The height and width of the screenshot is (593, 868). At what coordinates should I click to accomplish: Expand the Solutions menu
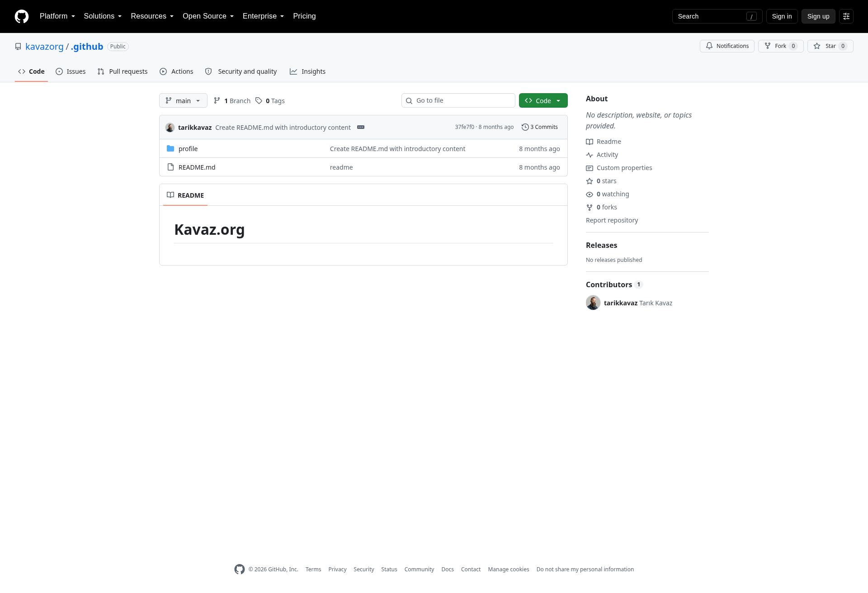point(103,16)
